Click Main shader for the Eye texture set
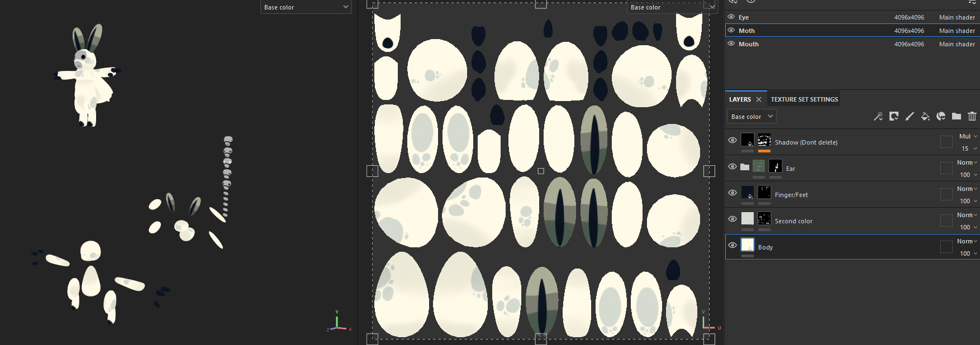The image size is (980, 345). tap(957, 17)
